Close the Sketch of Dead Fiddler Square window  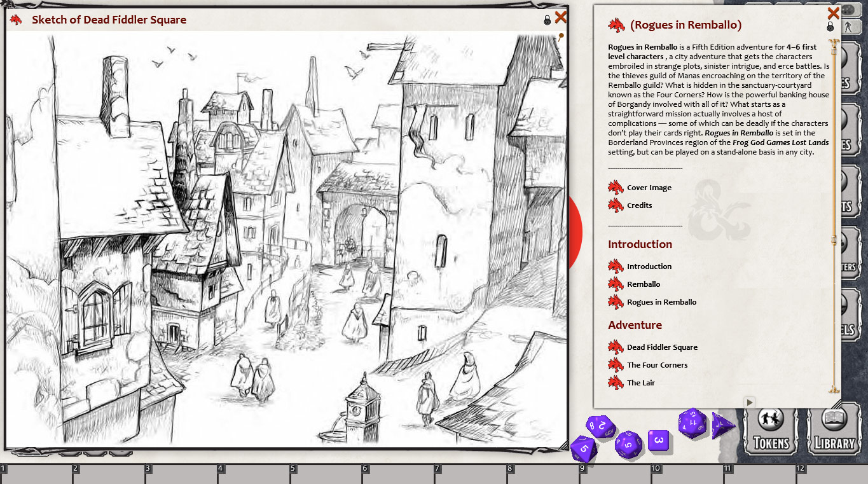[x=561, y=17]
